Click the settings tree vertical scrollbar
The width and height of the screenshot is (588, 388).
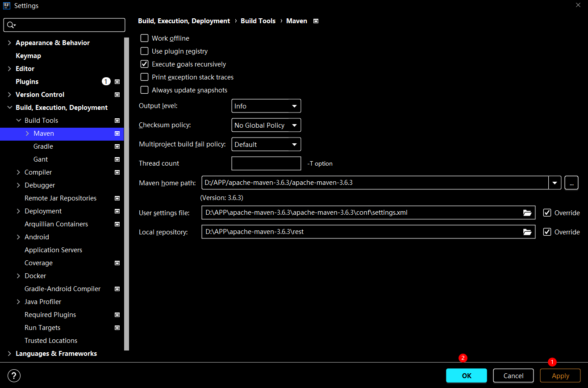pos(127,194)
